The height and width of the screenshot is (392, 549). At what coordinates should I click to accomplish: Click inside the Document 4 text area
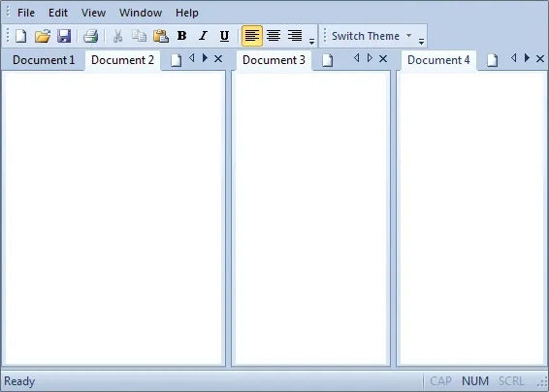coord(472,218)
